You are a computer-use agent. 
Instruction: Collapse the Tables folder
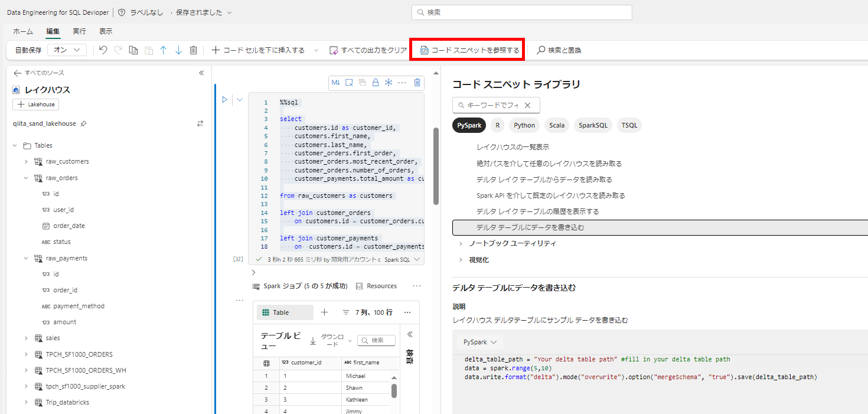click(x=15, y=145)
